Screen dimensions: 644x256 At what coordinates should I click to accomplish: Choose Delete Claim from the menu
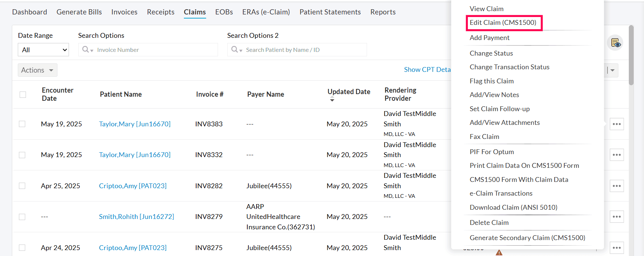pyautogui.click(x=489, y=223)
